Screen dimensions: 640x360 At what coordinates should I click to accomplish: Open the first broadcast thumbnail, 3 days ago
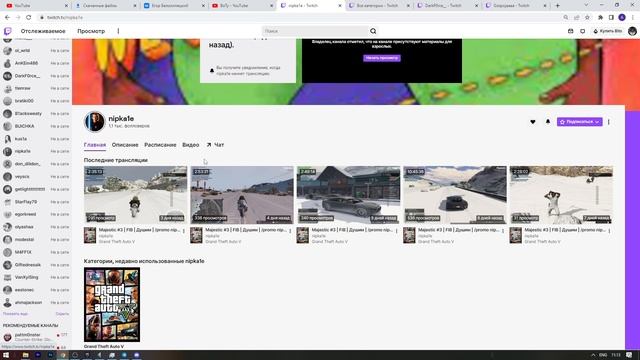click(x=136, y=195)
